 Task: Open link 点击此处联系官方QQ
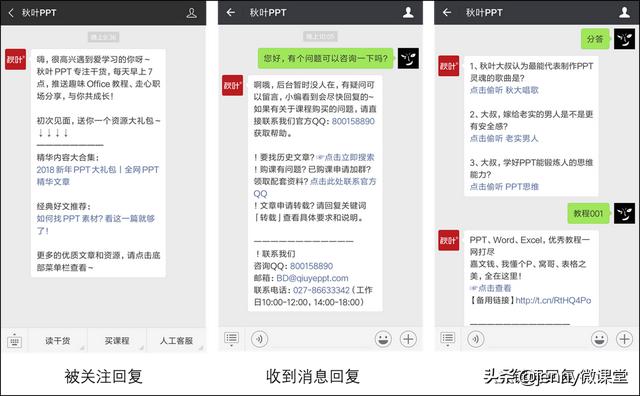[x=315, y=187]
